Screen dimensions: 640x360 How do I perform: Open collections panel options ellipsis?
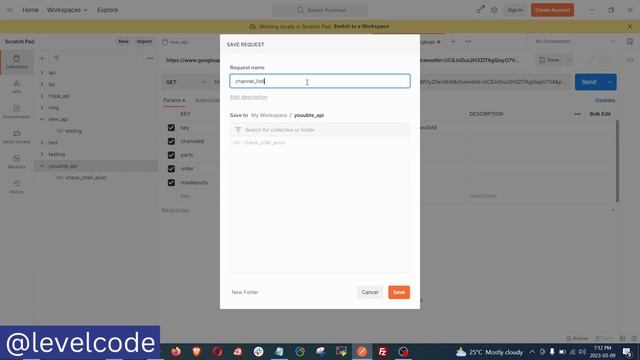coord(150,58)
